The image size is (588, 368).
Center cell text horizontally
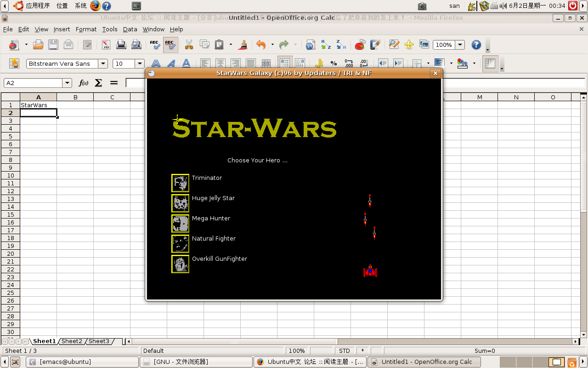(220, 63)
